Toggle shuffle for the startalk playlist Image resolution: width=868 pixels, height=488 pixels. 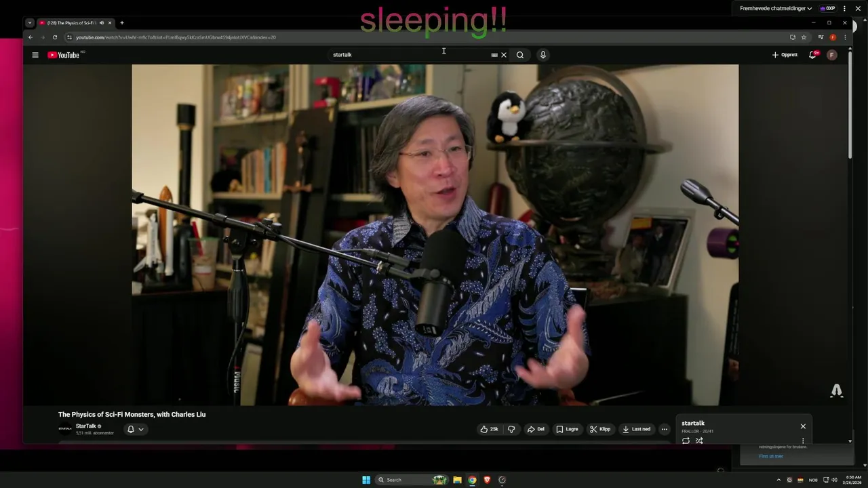699,441
